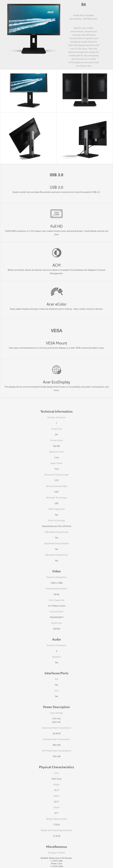Click the Power Description heading

click(x=56, y=707)
